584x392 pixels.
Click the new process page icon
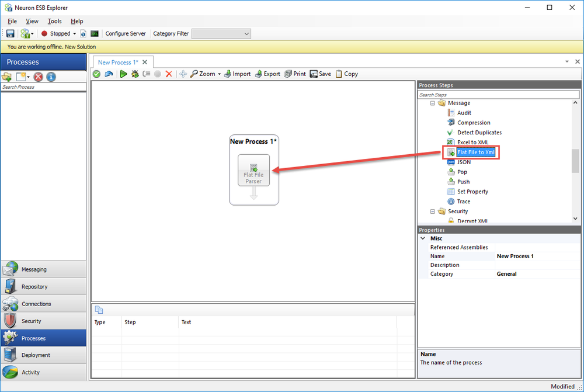coord(21,77)
